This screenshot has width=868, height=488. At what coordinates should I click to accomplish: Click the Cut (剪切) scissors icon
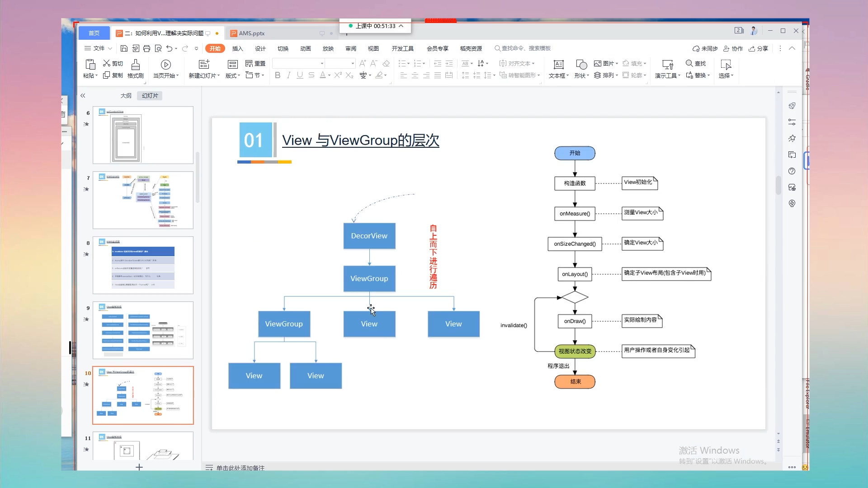pos(107,63)
